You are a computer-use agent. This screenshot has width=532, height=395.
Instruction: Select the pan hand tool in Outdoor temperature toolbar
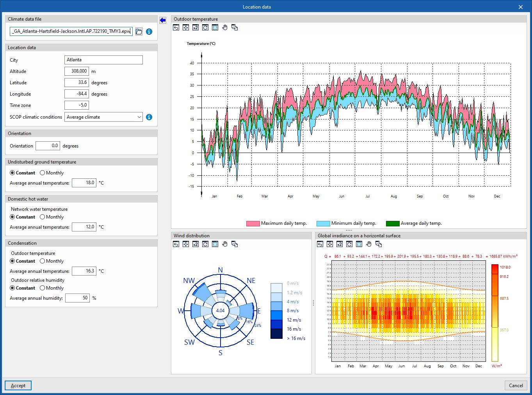point(225,27)
